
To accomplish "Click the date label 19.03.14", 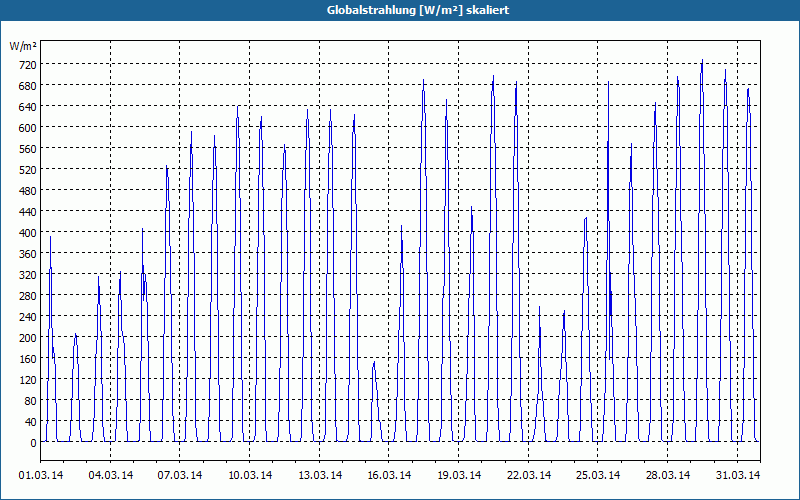I will (459, 476).
